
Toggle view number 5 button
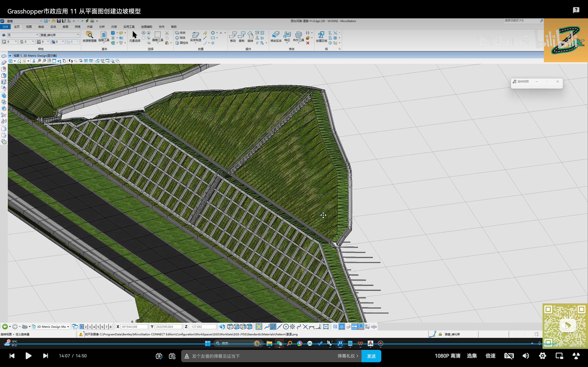98,327
